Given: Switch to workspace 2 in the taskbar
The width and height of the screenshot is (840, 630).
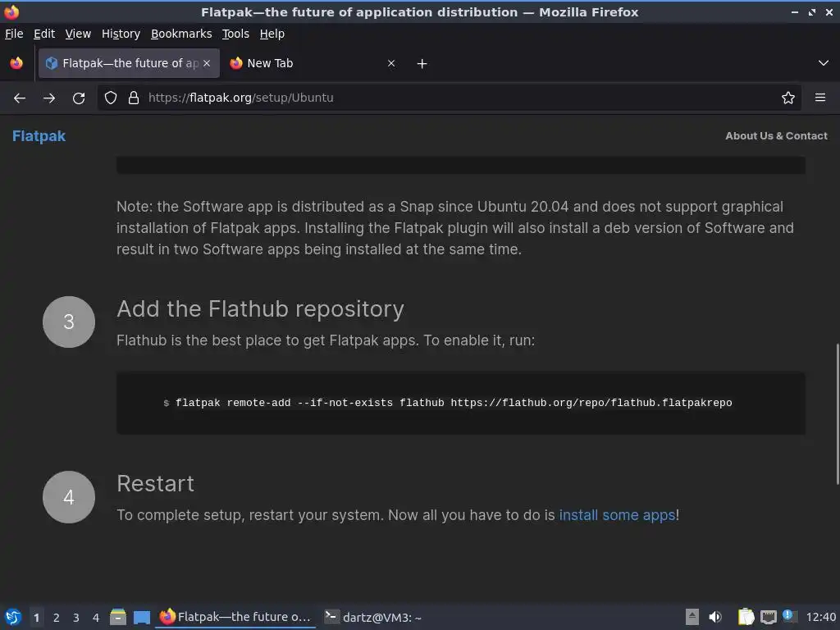Looking at the screenshot, I should [x=56, y=618].
